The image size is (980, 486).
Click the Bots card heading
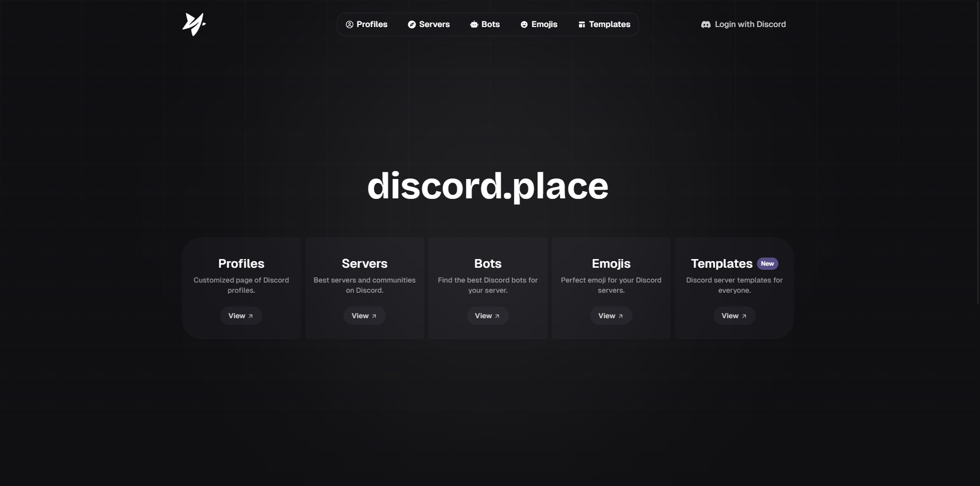click(488, 264)
